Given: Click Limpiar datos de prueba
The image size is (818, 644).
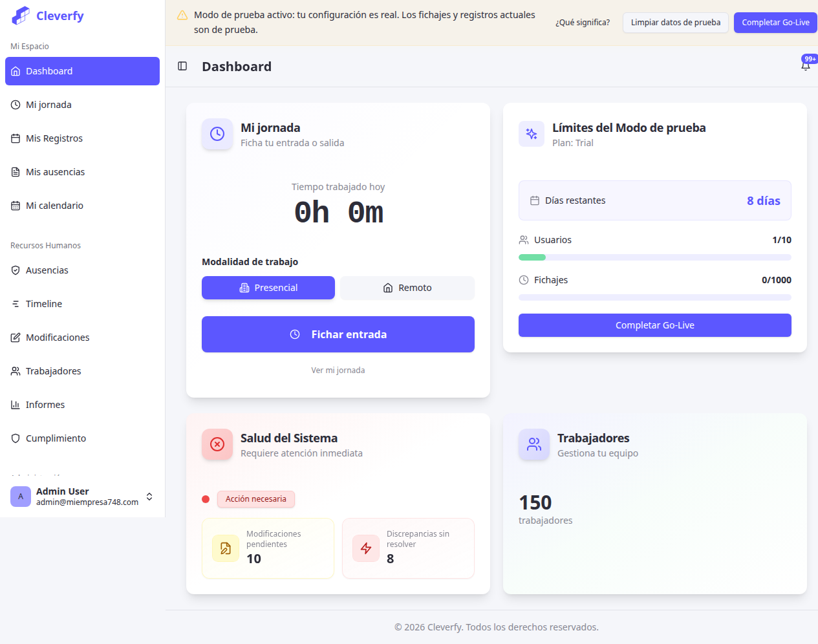Looking at the screenshot, I should pyautogui.click(x=675, y=22).
